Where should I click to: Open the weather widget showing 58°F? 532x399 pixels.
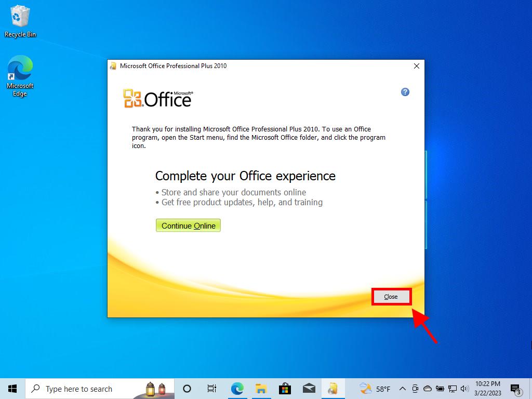tap(375, 389)
